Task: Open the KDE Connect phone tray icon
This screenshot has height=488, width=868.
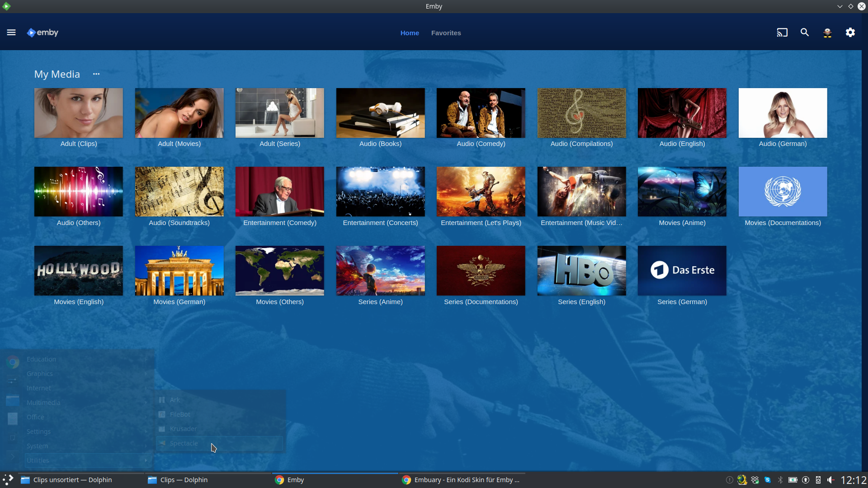Action: 818,480
